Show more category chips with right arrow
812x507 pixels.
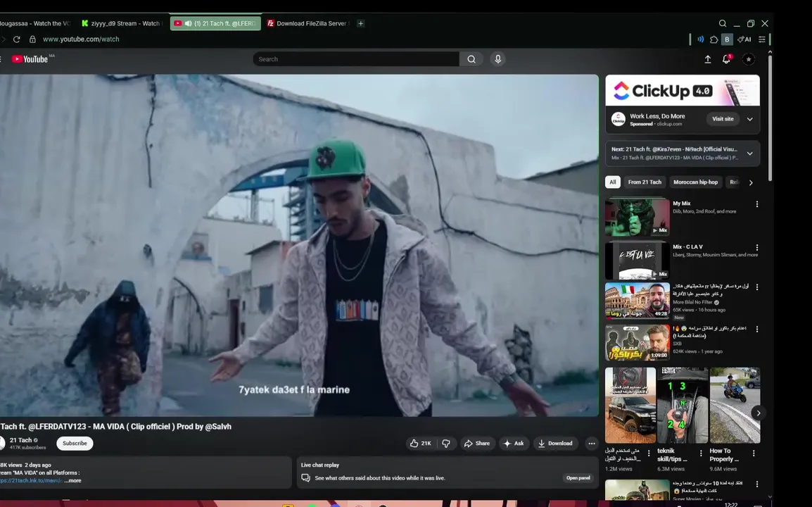click(x=751, y=182)
